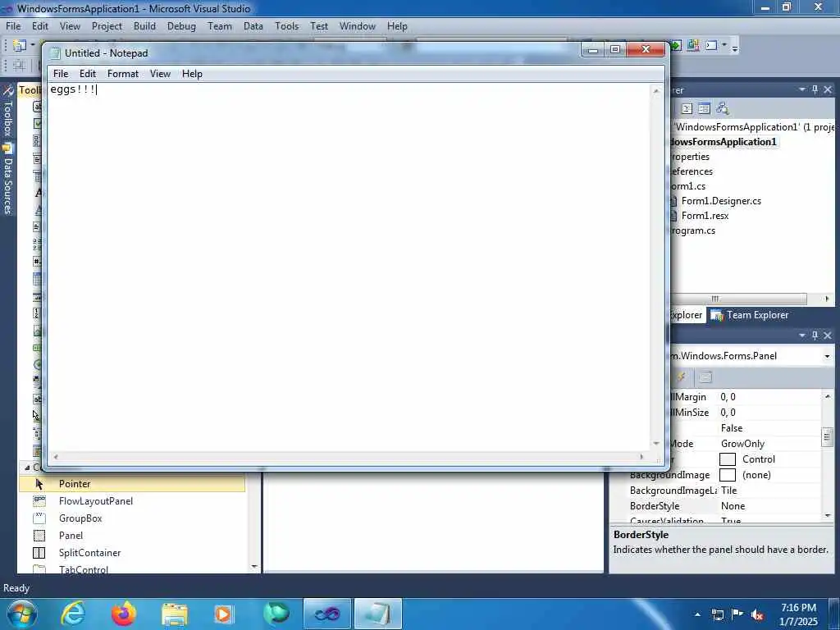The image size is (840, 630).
Task: Open the Notepad Edit menu
Action: click(87, 74)
